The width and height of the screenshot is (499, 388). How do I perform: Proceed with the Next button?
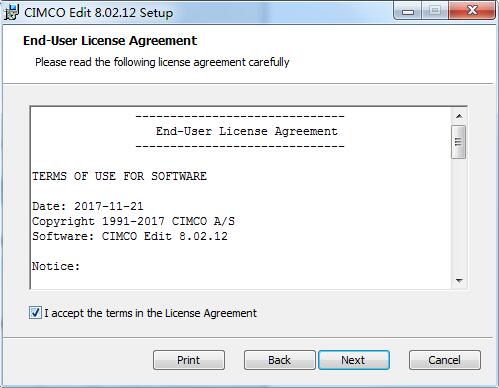pyautogui.click(x=354, y=360)
